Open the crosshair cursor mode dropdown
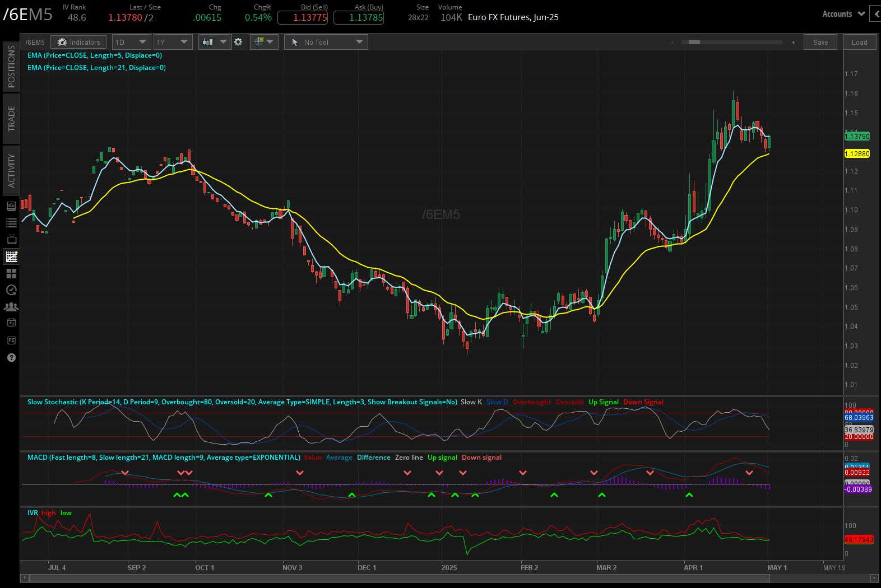 coord(264,42)
